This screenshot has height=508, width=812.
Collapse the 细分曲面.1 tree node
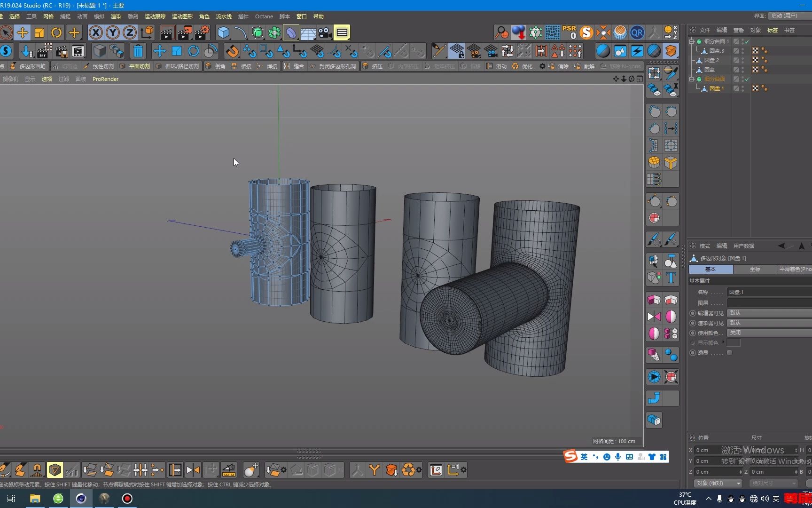coord(692,41)
